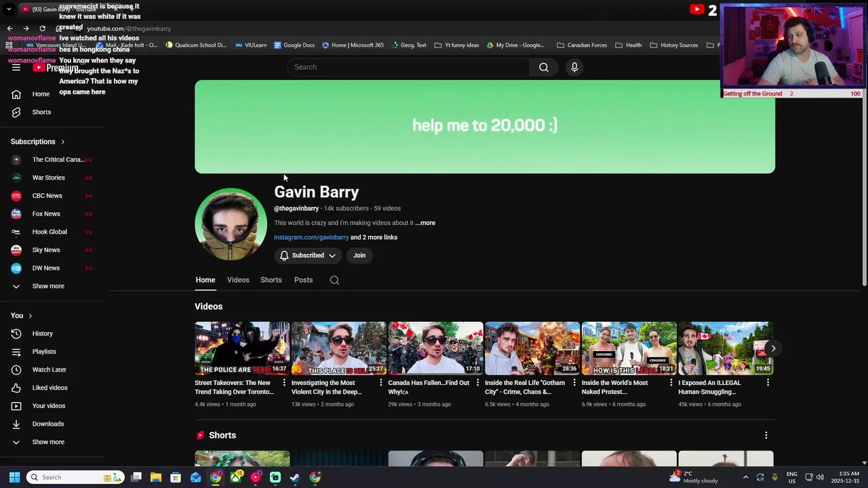The image size is (868, 488).
Task: Expand channel description with ...more
Action: pyautogui.click(x=425, y=223)
